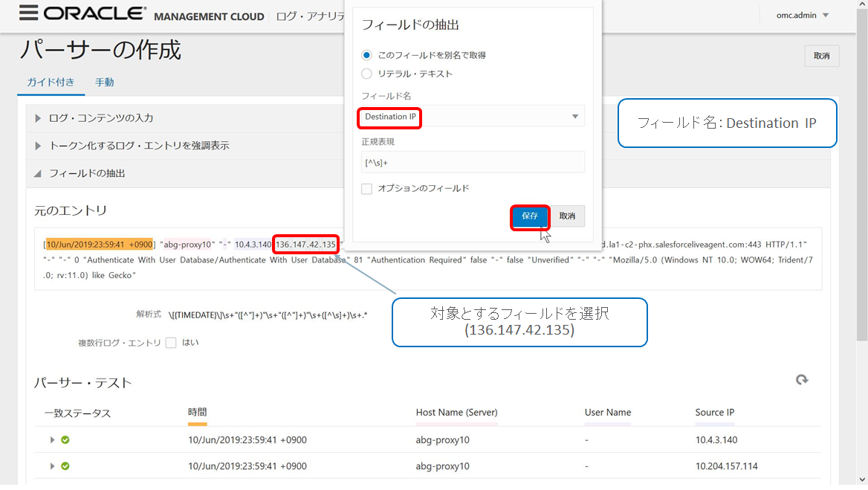Select the 10.4.3.140 token in the entry

[x=253, y=244]
